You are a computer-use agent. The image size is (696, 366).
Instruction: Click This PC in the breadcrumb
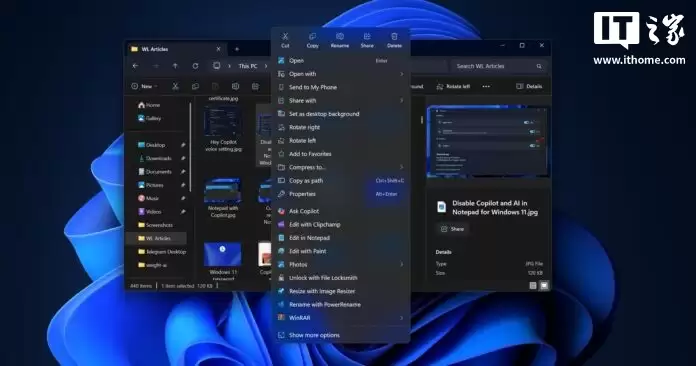pos(248,66)
